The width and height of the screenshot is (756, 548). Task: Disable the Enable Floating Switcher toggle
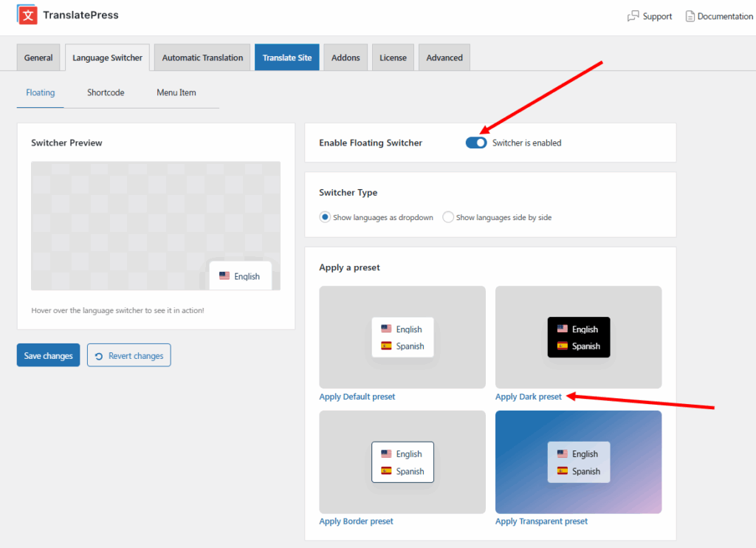pyautogui.click(x=476, y=143)
